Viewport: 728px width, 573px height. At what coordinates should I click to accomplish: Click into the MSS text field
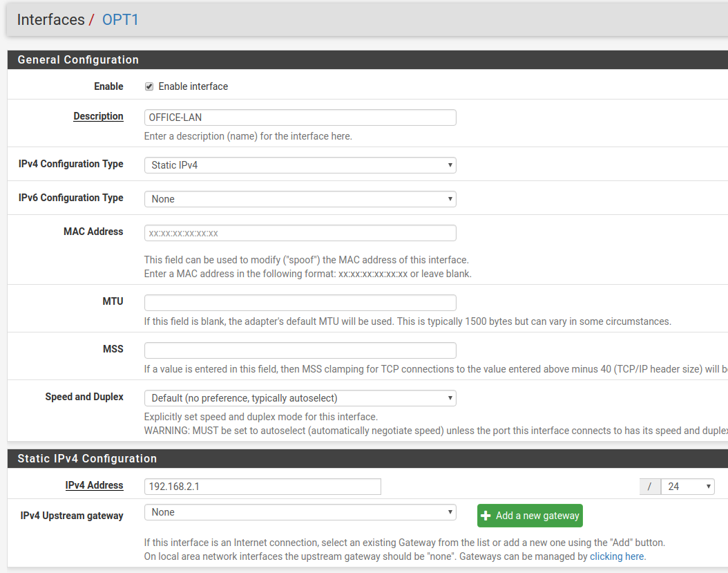tap(300, 350)
